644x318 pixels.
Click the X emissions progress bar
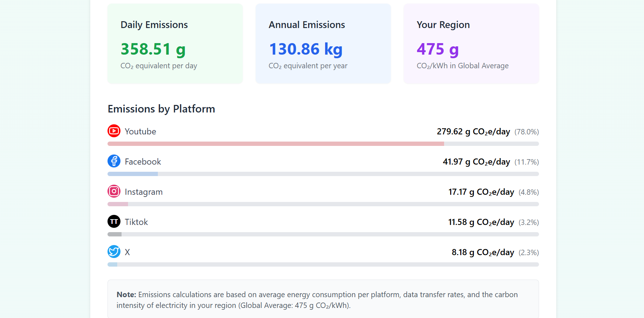[323, 264]
